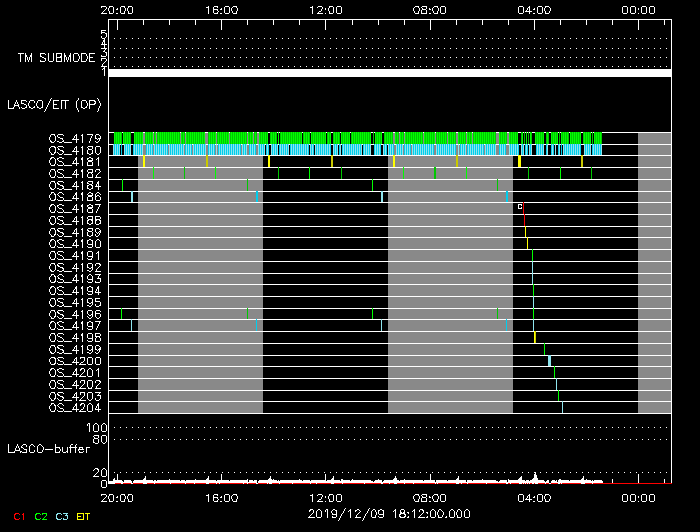
Task: Select the cyan marker in OS_4204 row
Action: (562, 407)
